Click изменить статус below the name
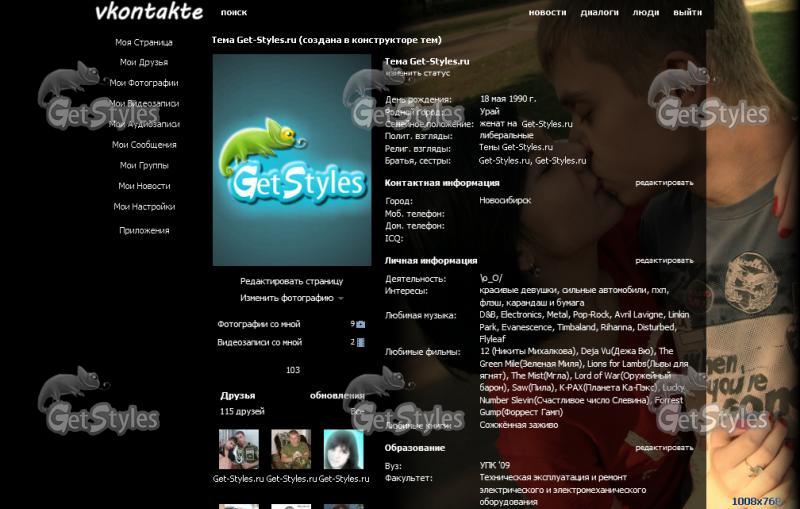Image resolution: width=800 pixels, height=509 pixels. pos(418,73)
